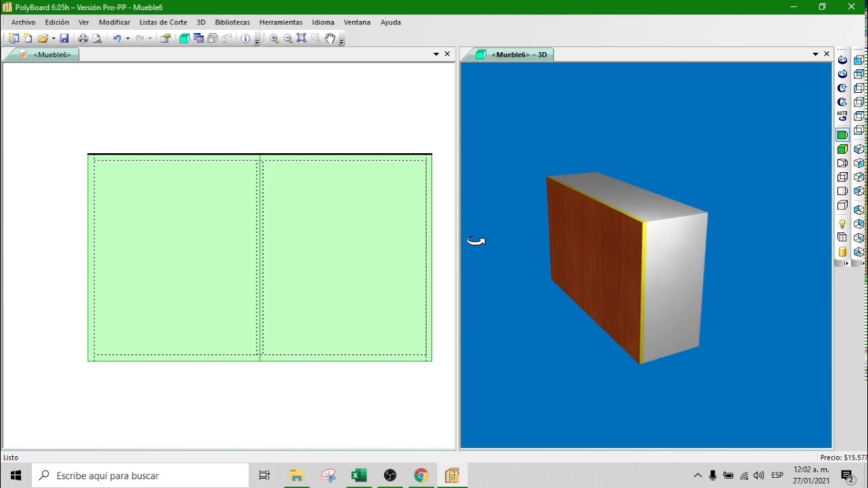Select the pan hand tool
The width and height of the screenshot is (868, 488).
(330, 39)
